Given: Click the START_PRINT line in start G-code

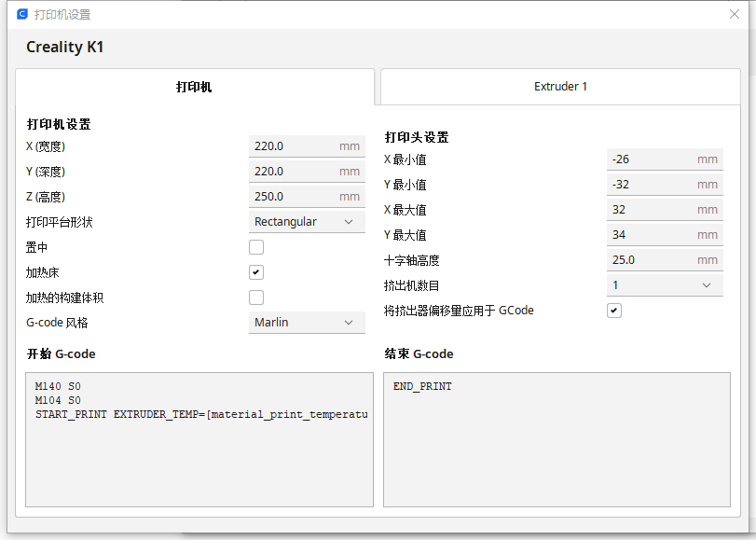Looking at the screenshot, I should tap(201, 414).
